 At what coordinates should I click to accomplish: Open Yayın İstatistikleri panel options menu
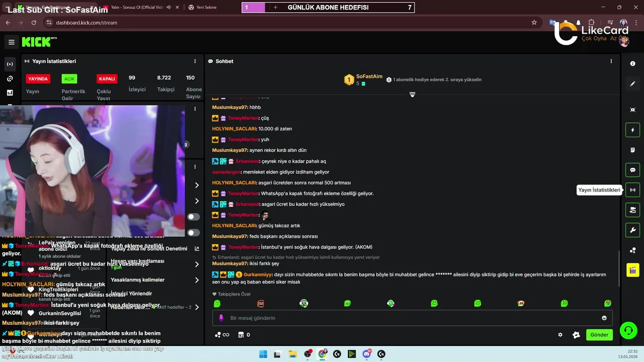[195, 61]
